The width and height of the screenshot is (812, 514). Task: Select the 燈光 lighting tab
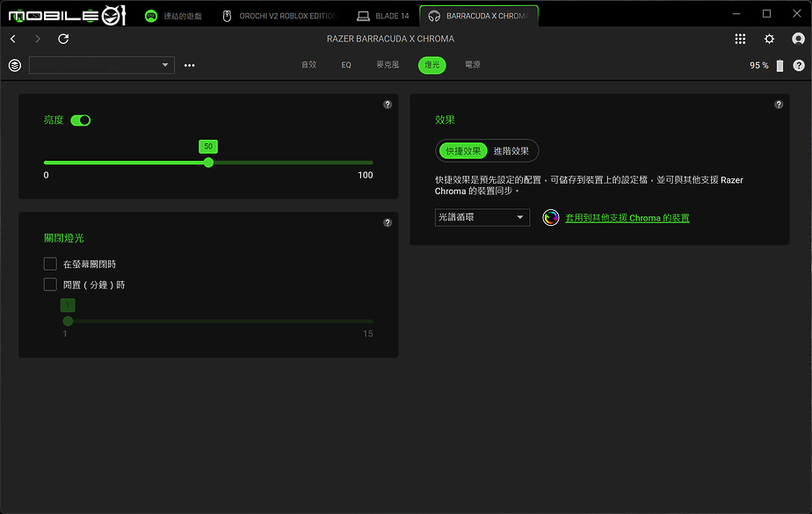(x=431, y=65)
